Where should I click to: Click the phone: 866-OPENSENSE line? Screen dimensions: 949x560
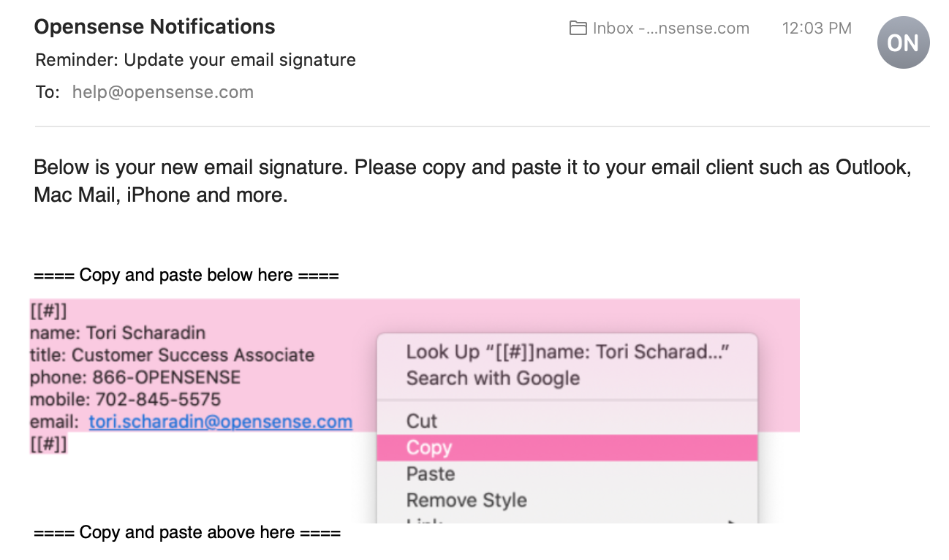pos(135,377)
